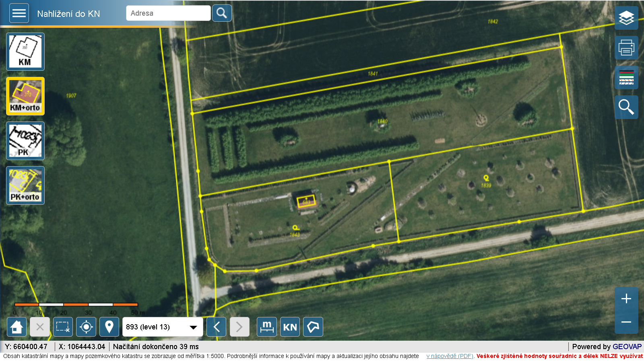
Task: Select the KM+orto map mode
Action: coord(25,97)
